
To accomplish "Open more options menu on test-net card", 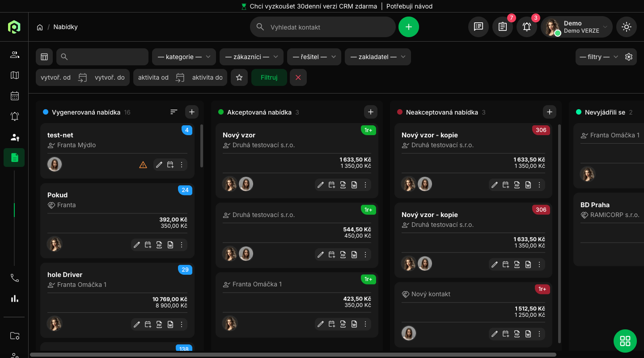I will click(x=182, y=165).
